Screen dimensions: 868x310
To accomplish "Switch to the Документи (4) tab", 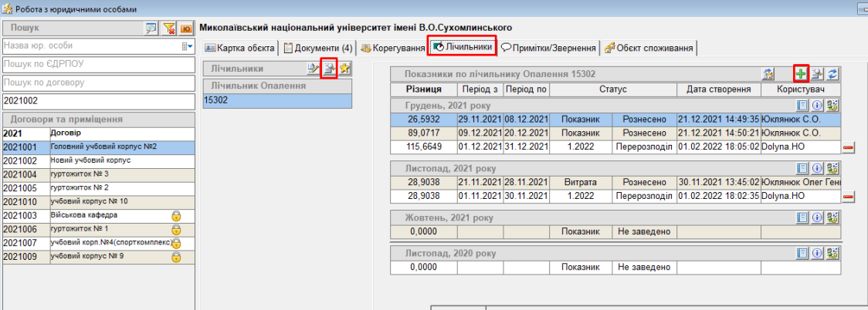I will (x=318, y=48).
